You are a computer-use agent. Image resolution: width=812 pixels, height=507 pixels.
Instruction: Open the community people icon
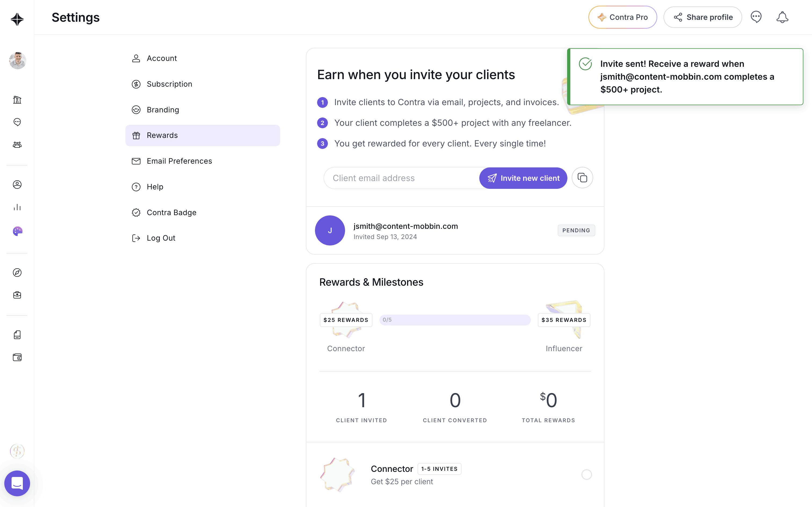pyautogui.click(x=17, y=145)
